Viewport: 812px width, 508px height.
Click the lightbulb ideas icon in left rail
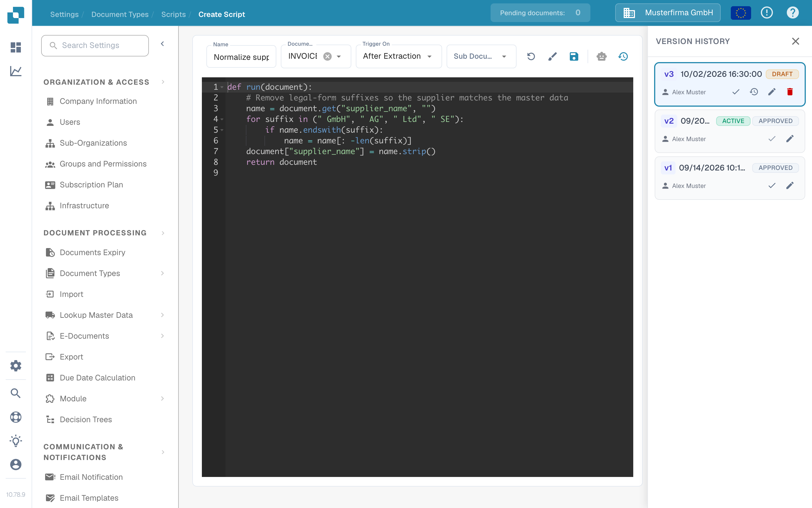16,441
